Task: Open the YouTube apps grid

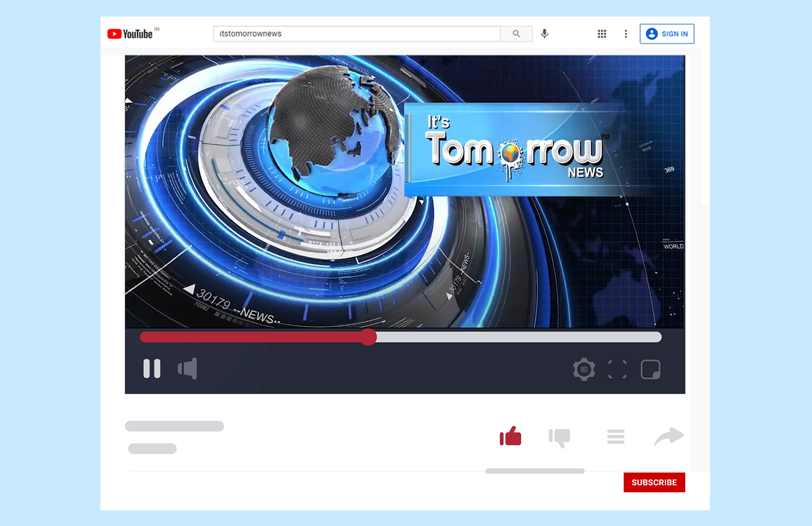Action: click(x=602, y=34)
